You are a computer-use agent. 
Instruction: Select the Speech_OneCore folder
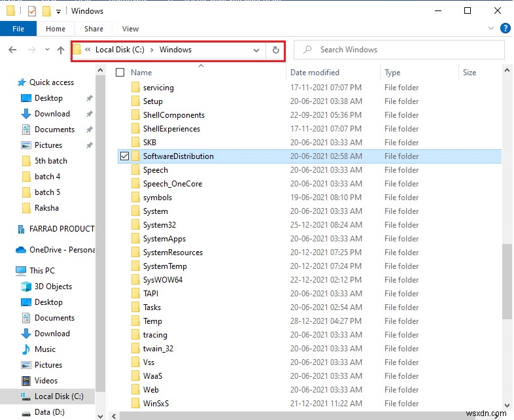173,184
